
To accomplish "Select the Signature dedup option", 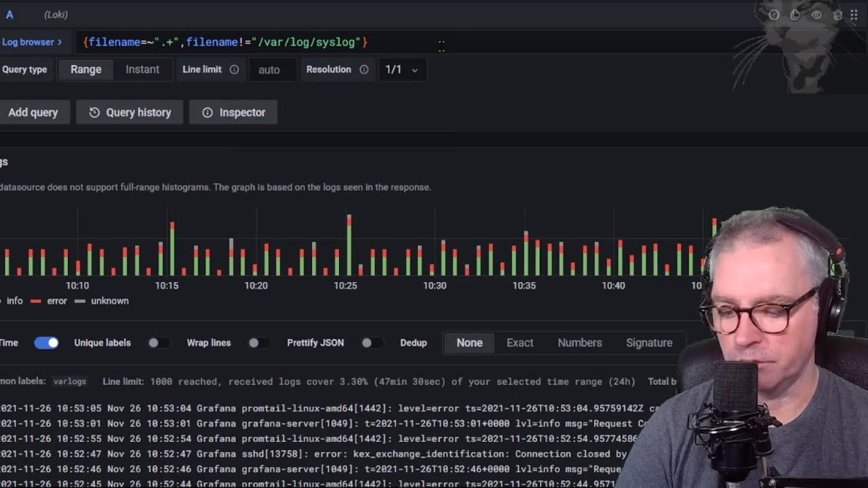I will tap(649, 343).
